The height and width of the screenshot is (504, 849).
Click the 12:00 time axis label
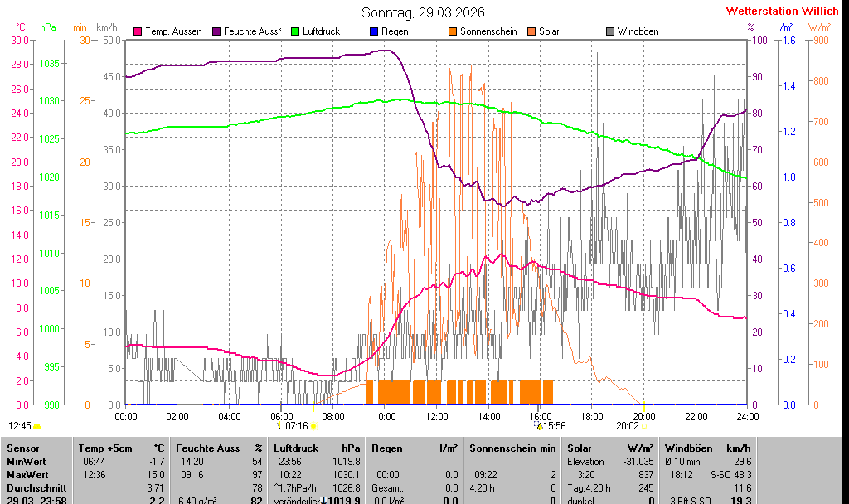[436, 416]
